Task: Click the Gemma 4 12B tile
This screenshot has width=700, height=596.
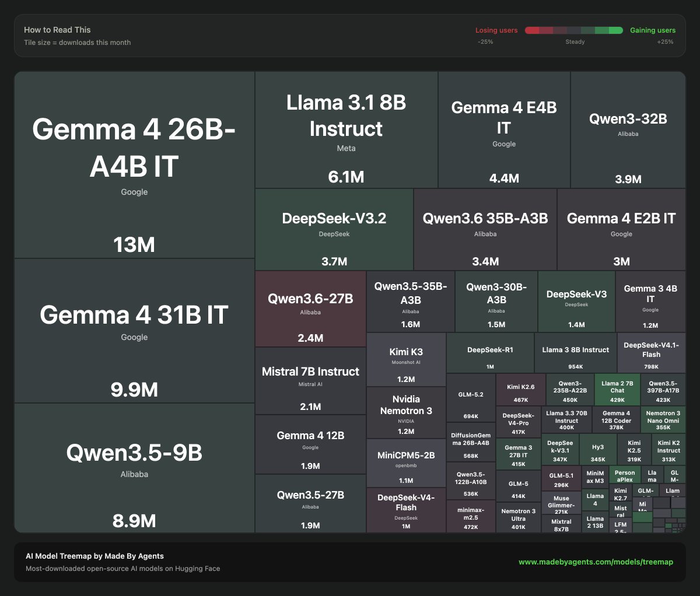Action: point(310,444)
